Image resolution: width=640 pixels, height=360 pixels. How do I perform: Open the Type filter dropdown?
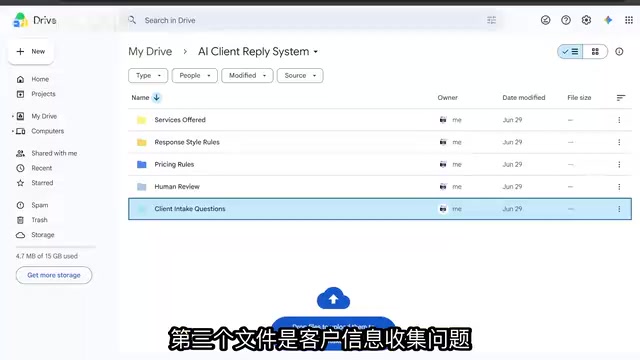tap(148, 76)
